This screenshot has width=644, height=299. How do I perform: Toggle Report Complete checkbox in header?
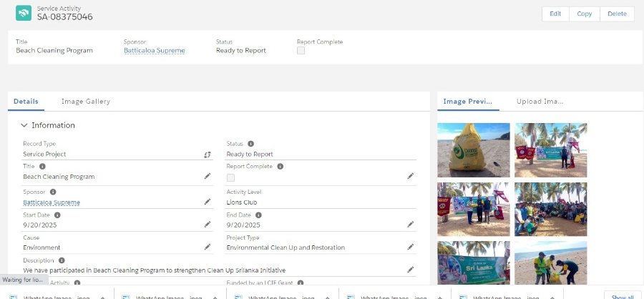pyautogui.click(x=301, y=51)
